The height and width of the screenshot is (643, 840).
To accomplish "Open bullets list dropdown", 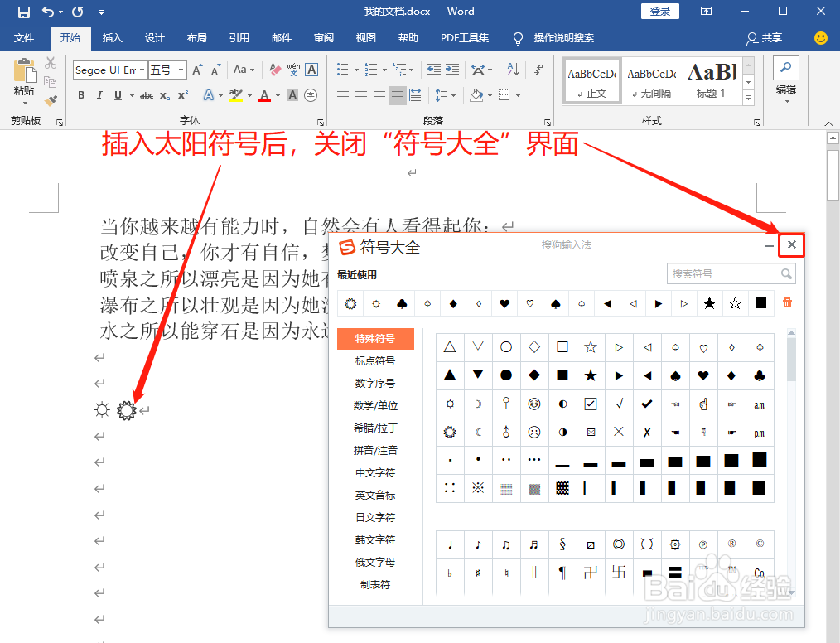I will pyautogui.click(x=356, y=70).
